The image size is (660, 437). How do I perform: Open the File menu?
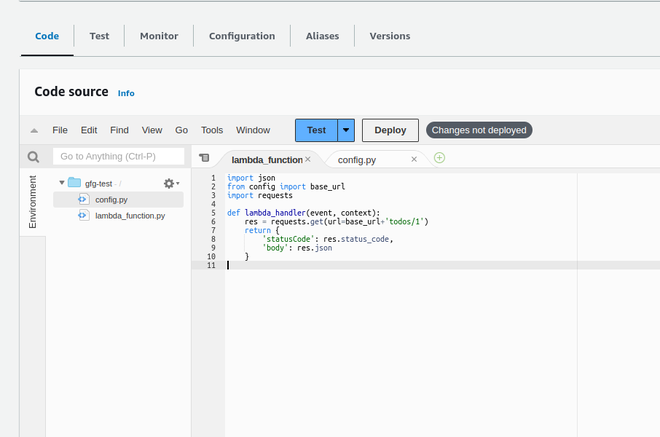tap(60, 130)
